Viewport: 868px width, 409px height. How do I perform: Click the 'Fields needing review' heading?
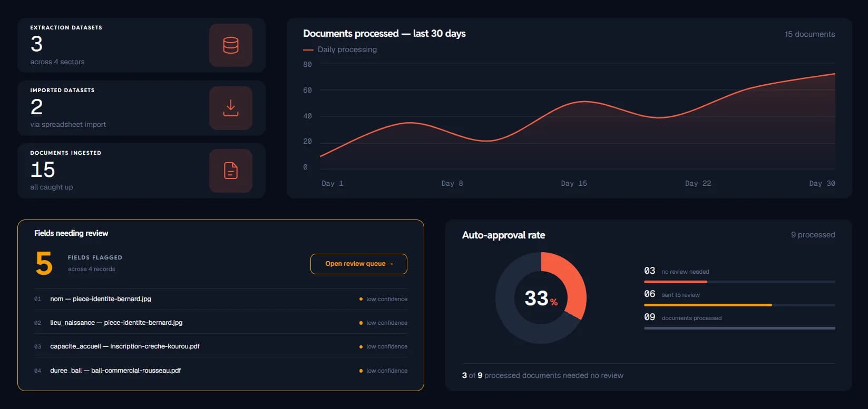click(x=71, y=233)
